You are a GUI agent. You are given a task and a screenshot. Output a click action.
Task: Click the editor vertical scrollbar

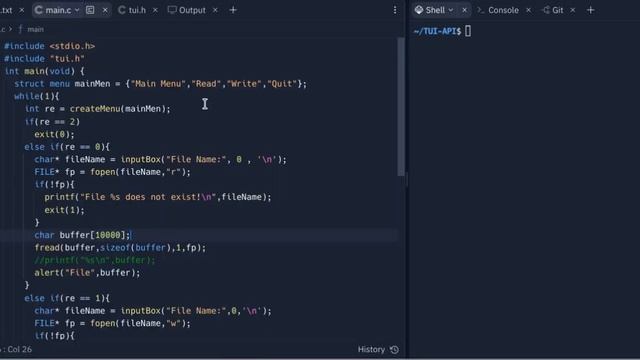click(401, 107)
